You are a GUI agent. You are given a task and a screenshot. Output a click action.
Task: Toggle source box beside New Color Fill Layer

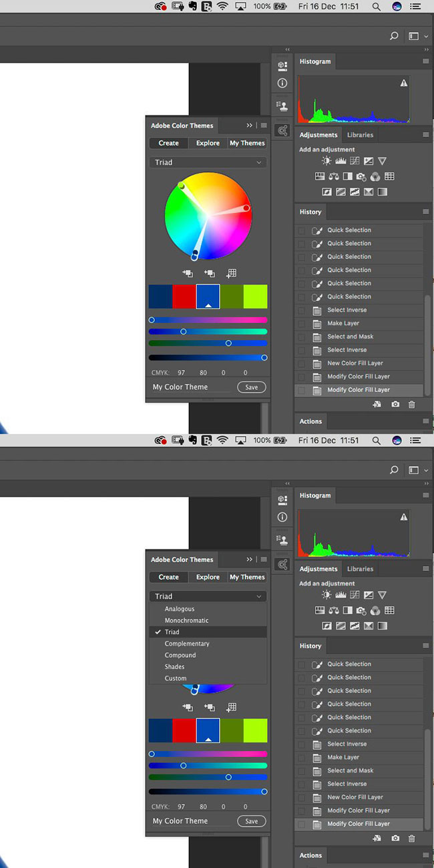[302, 363]
